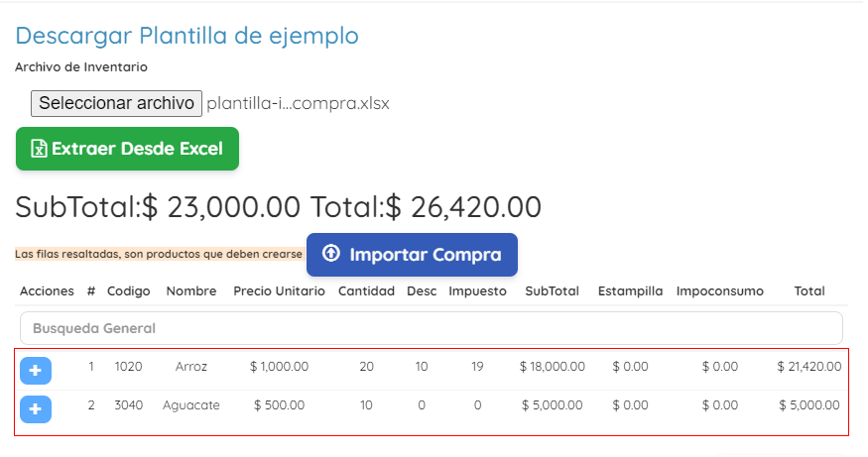Click Importar Compra button
868x457 pixels.
coord(412,255)
